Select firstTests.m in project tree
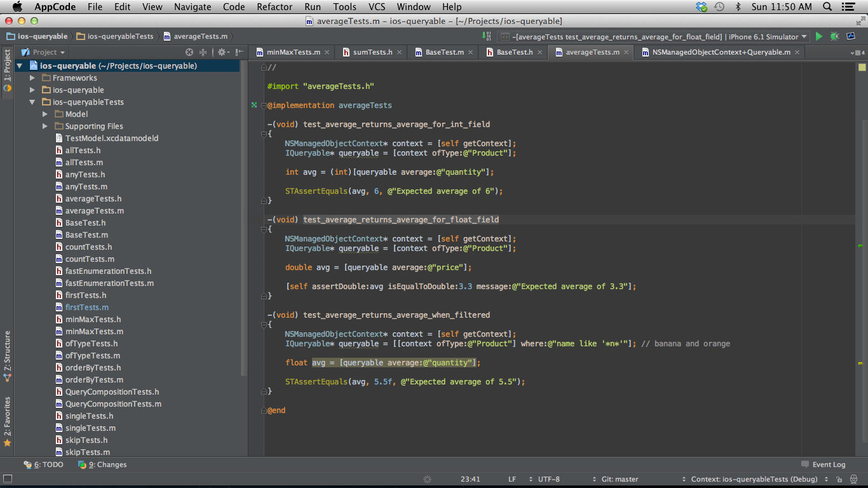The width and height of the screenshot is (868, 488). pyautogui.click(x=86, y=308)
